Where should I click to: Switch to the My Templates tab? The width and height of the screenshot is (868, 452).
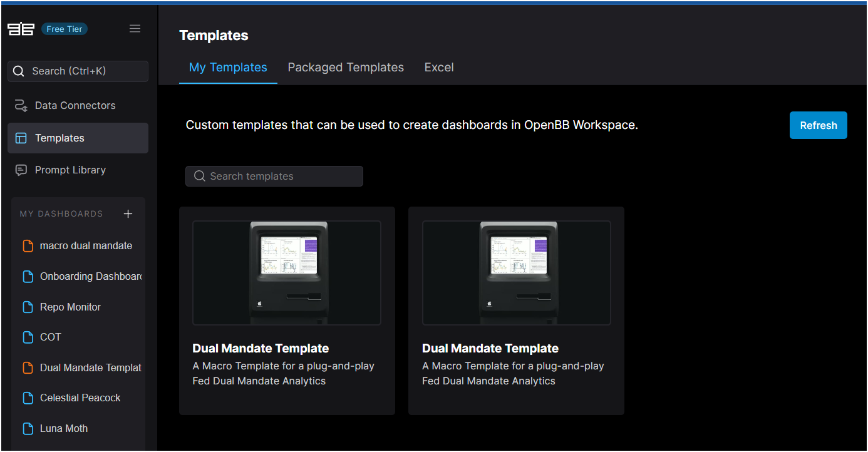pyautogui.click(x=228, y=68)
